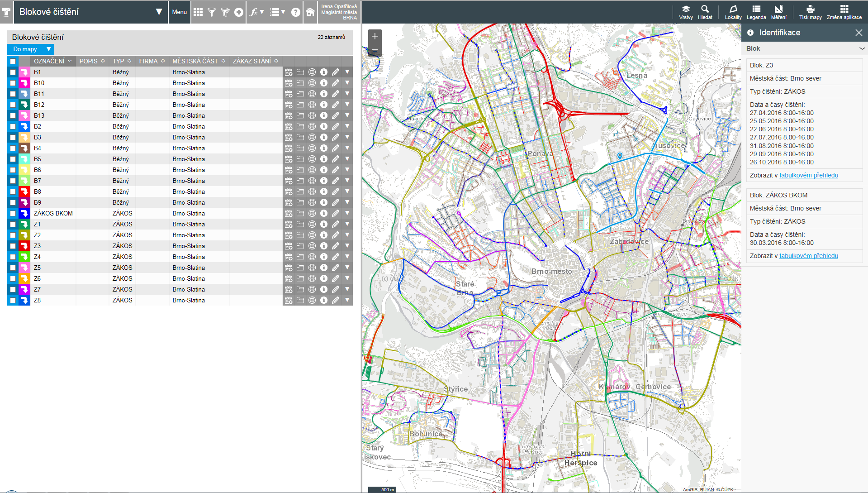Click info icon in row Z8
This screenshot has width=868, height=493.
[324, 300]
